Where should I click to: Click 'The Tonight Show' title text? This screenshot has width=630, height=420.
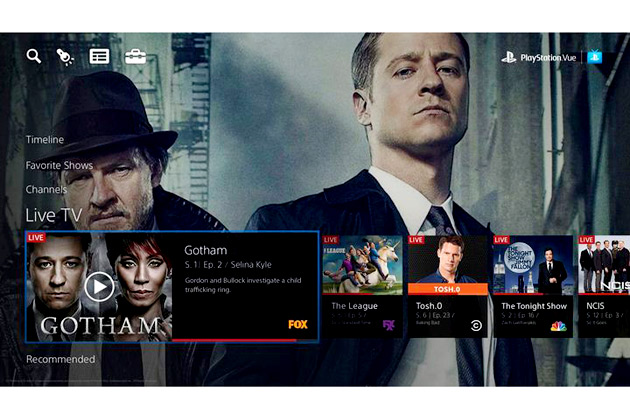(534, 306)
